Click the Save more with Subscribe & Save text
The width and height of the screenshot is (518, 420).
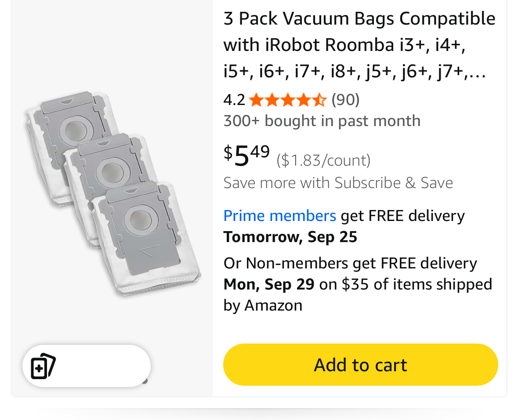coord(338,183)
